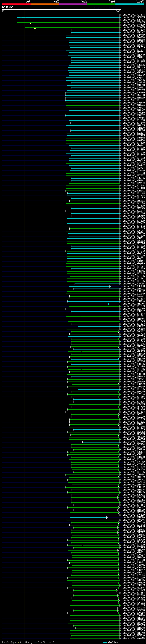Select the query ID BB924931
Image resolution: width=146 pixels, height=644 pixels.
coord(8,8)
